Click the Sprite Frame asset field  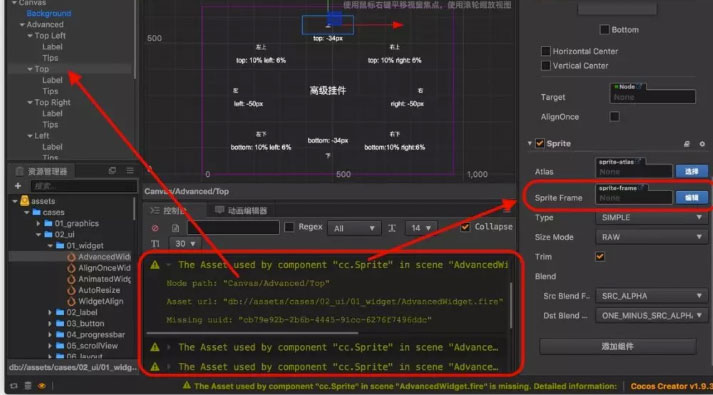point(634,198)
